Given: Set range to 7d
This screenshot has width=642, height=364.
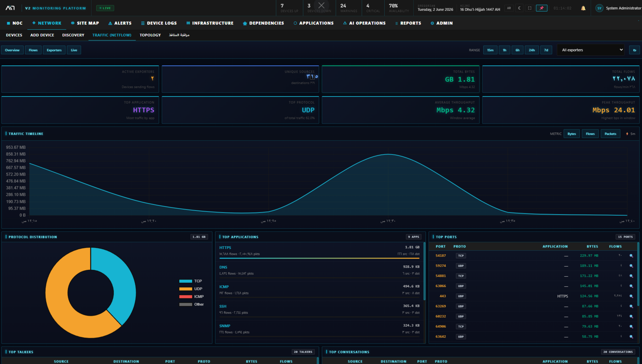Looking at the screenshot, I should click(x=546, y=50).
